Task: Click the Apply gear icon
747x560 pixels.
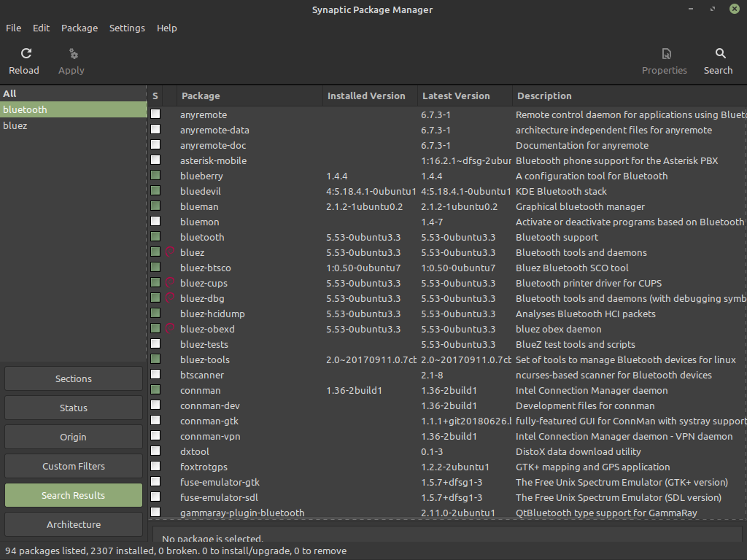Action: coord(72,54)
